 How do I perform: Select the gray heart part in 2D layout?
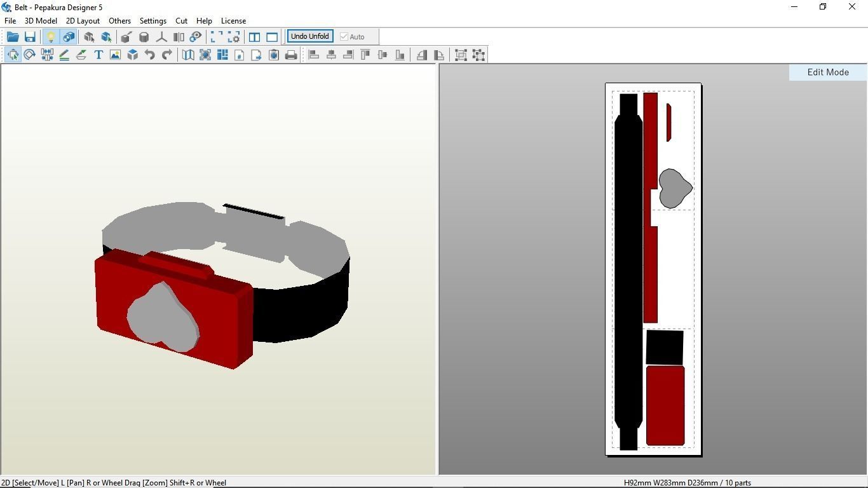coord(674,188)
